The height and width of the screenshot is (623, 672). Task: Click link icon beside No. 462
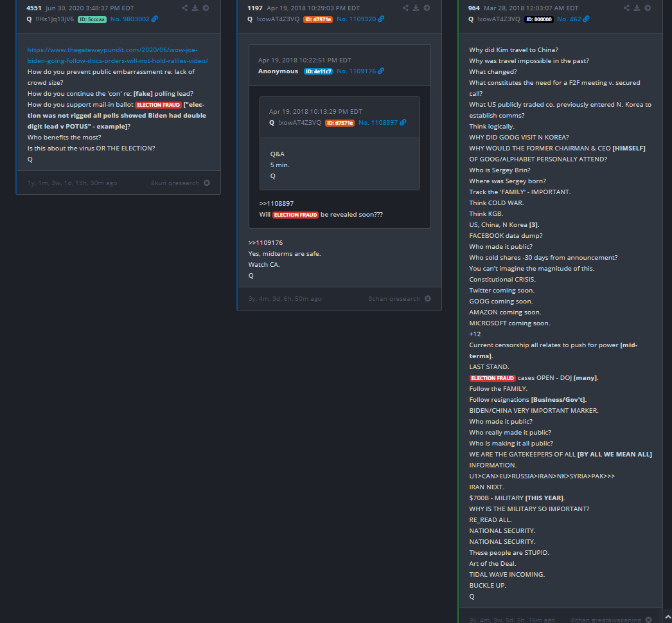587,19
